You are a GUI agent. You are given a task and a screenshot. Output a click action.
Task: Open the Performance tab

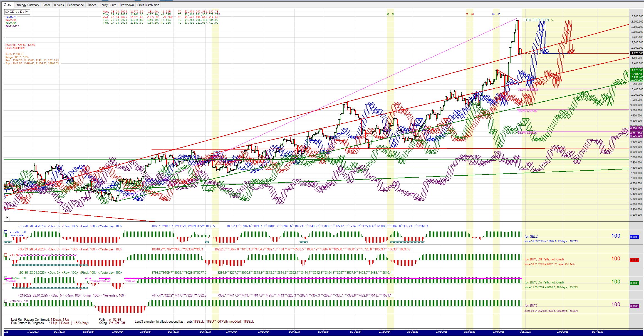(x=75, y=5)
